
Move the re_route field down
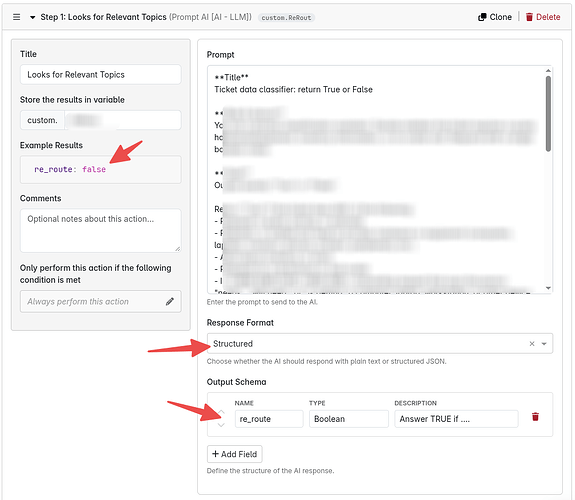pos(221,425)
